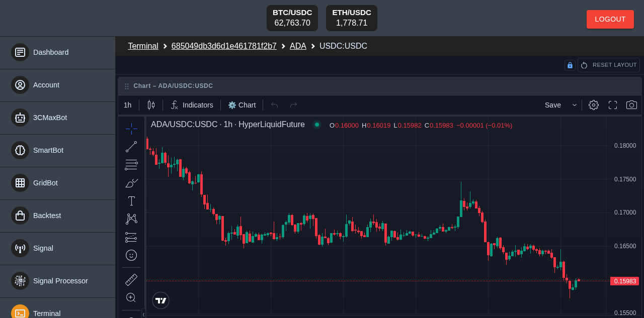Open chart settings gear icon
The width and height of the screenshot is (644, 318).
(594, 105)
